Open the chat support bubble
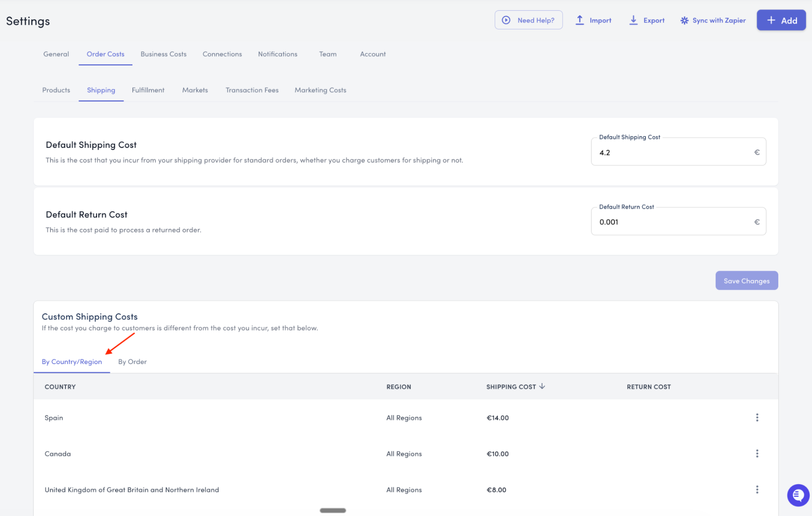The width and height of the screenshot is (812, 516). pyautogui.click(x=798, y=495)
